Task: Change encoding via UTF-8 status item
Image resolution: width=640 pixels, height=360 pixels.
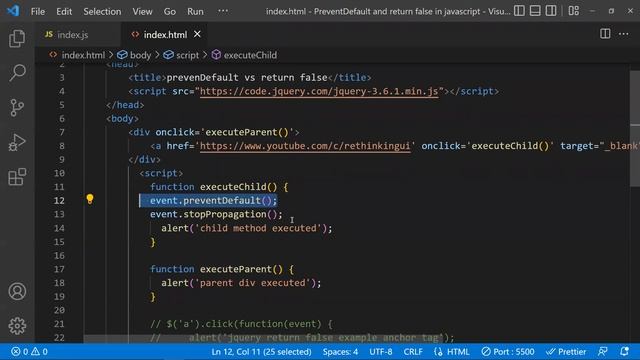Action: [x=381, y=351]
